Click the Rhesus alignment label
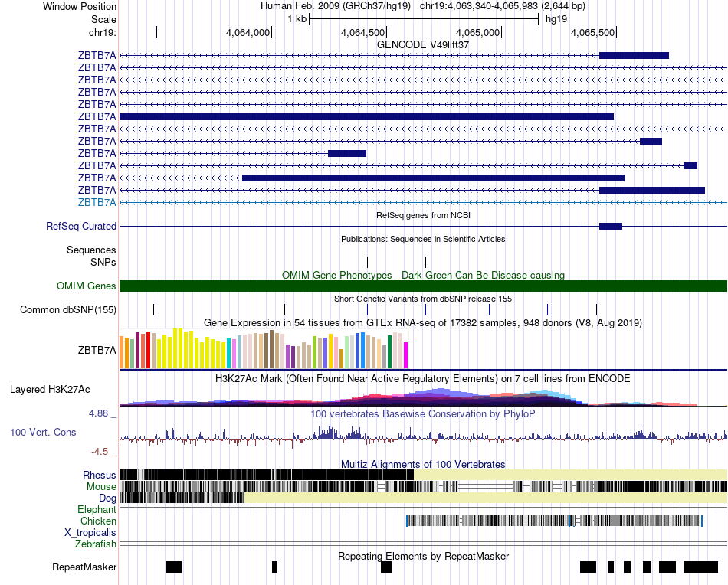This screenshot has height=585, width=728. click(100, 475)
